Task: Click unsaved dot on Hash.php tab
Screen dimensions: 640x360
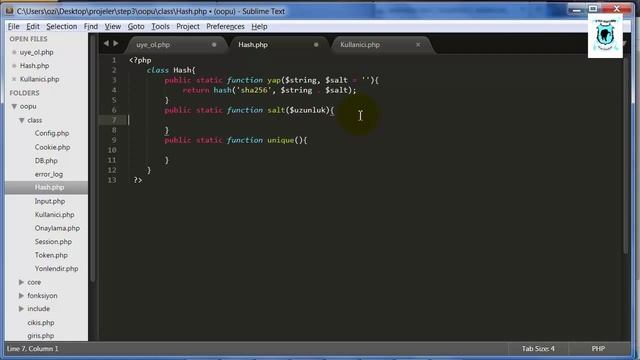Action: click(x=316, y=44)
